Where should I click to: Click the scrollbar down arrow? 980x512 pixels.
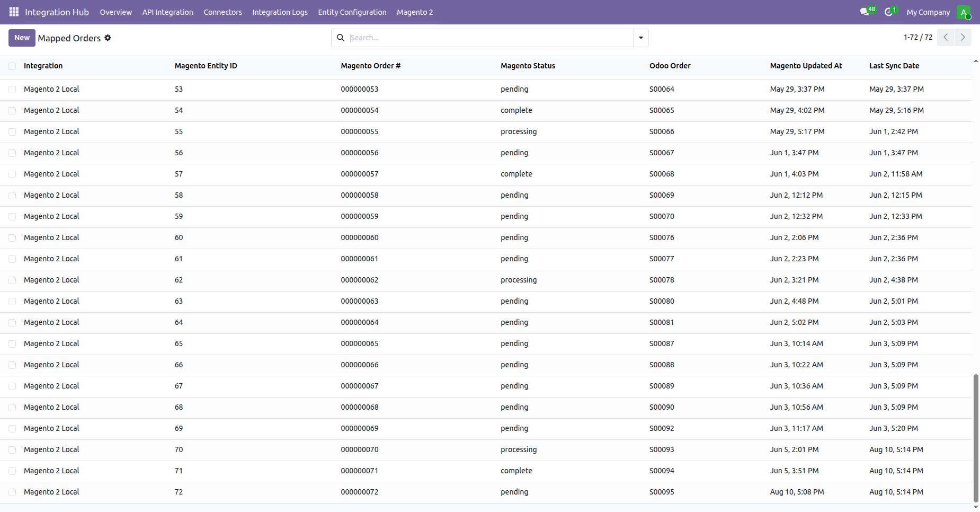click(976, 507)
